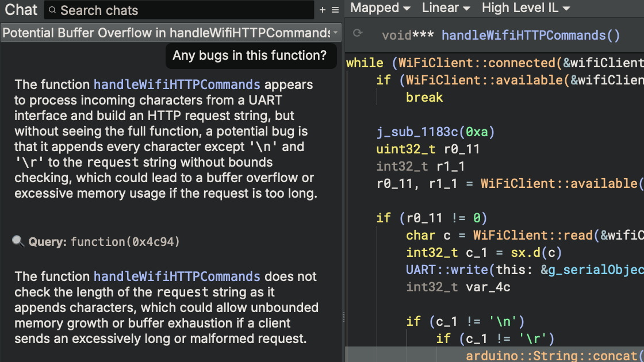Open the Potential Buffer Overflow chat selector
The image size is (644, 362).
coord(171,33)
